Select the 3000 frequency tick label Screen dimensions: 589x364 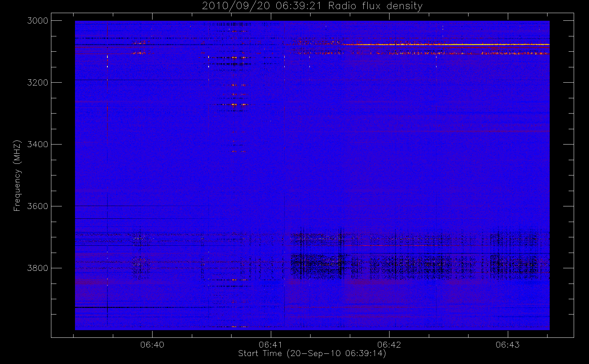(38, 21)
